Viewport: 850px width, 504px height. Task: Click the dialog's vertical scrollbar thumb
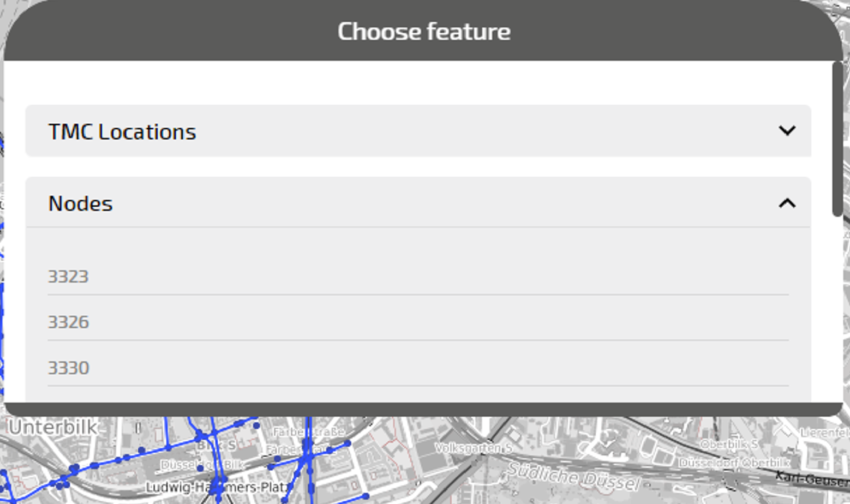coord(837,139)
